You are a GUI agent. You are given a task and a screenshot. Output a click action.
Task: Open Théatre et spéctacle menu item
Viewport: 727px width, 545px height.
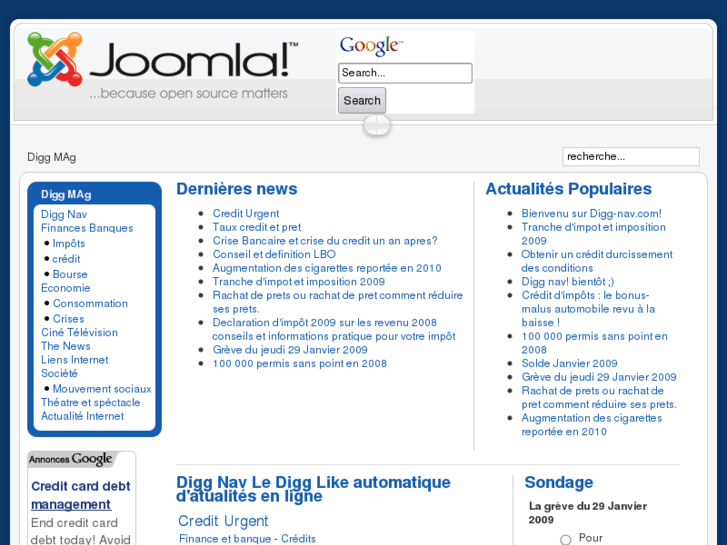(90, 402)
